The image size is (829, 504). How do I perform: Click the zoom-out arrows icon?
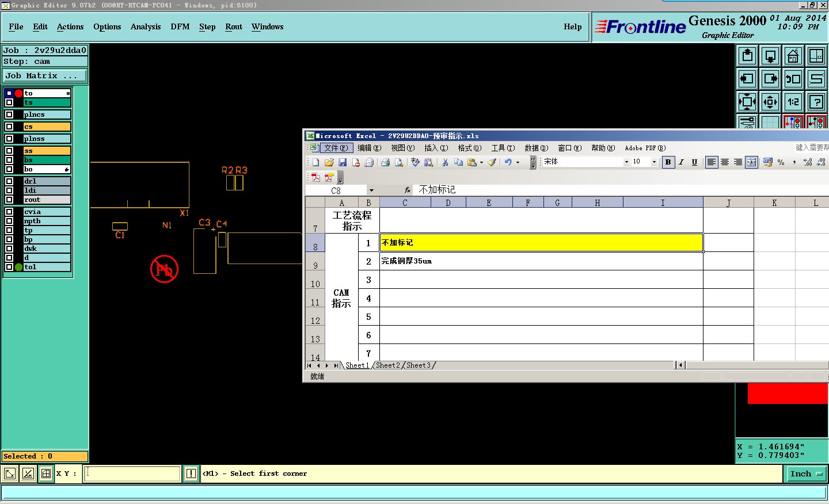pos(770,102)
